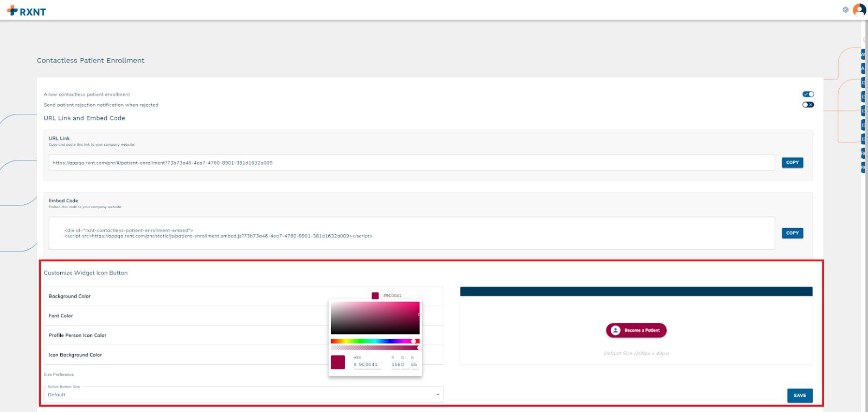This screenshot has height=412, width=868.
Task: Click the alpha transparency slider bar
Action: click(375, 347)
